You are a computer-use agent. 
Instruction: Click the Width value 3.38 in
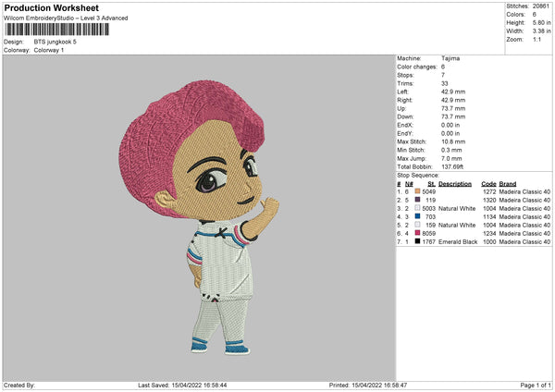coord(541,31)
